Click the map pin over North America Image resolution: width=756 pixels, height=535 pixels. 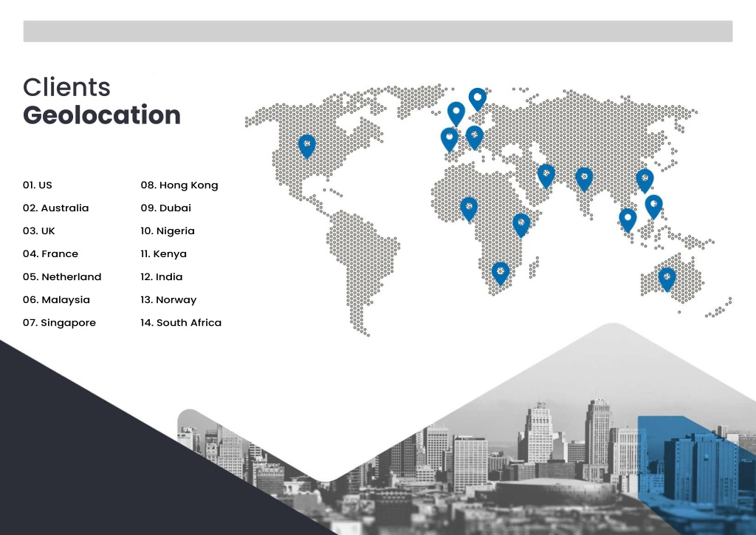pos(307,146)
